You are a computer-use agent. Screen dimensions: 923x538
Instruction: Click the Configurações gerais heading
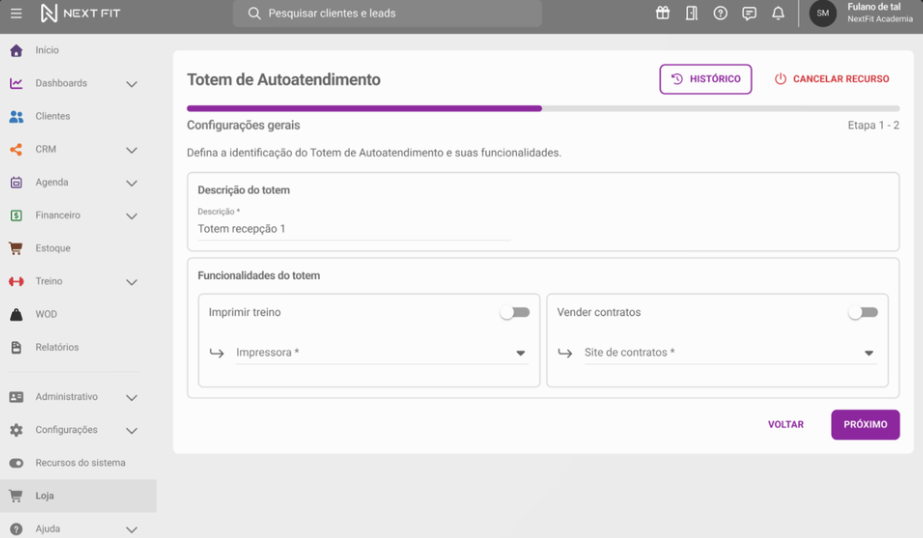point(243,125)
